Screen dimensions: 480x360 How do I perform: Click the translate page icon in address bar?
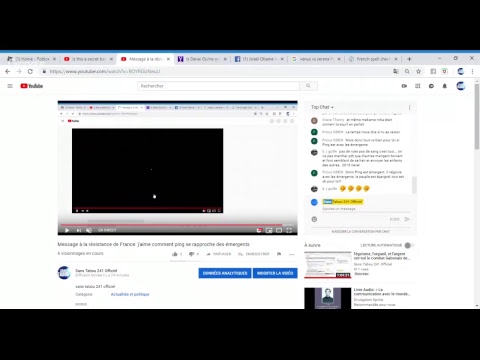(x=396, y=71)
